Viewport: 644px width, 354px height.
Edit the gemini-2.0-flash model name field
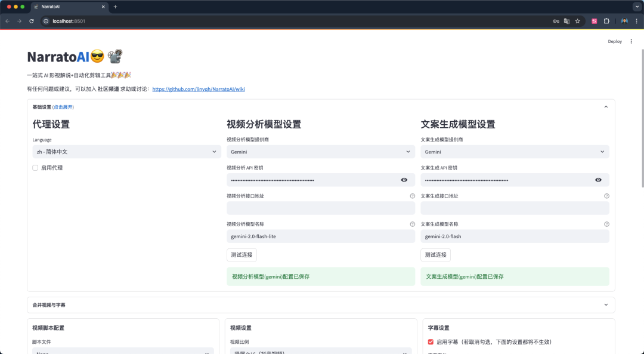(x=515, y=236)
